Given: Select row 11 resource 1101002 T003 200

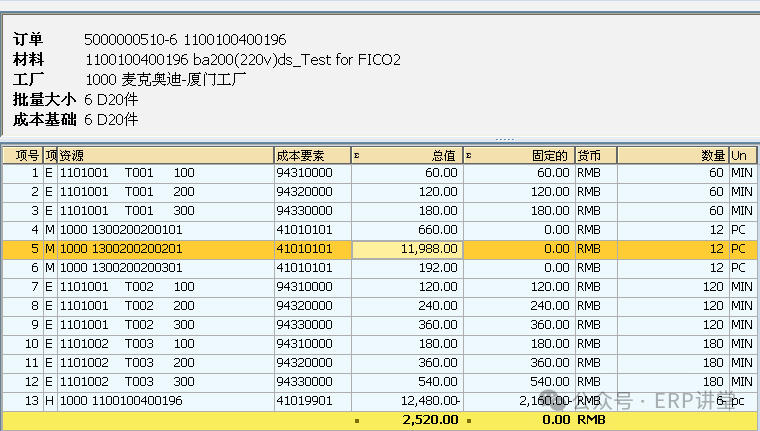Looking at the screenshot, I should click(166, 363).
